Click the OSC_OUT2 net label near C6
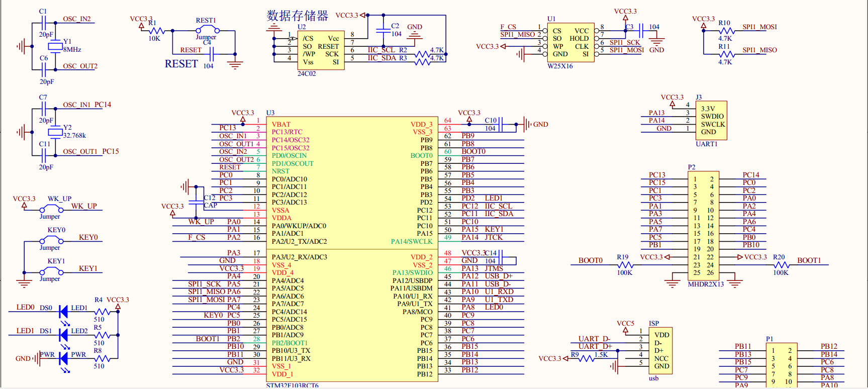This screenshot has height=389, width=868. coord(80,66)
